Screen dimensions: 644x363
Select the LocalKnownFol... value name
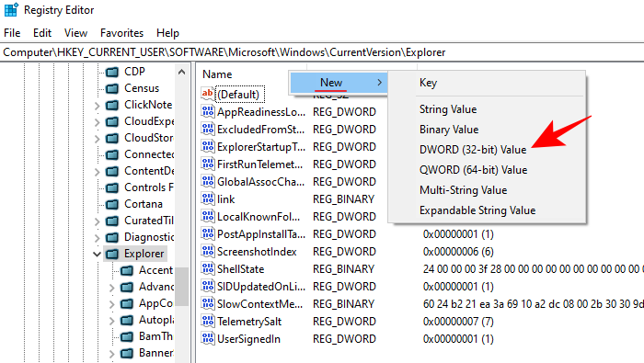259,217
